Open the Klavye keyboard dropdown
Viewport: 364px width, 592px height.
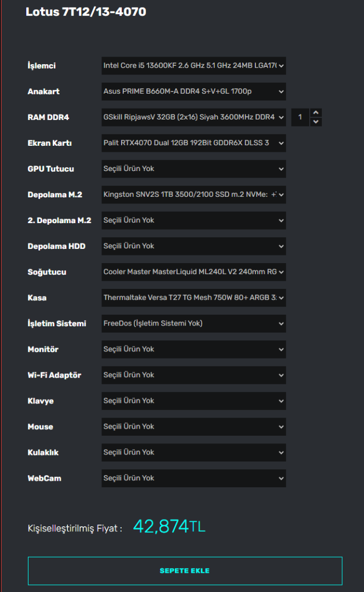194,401
